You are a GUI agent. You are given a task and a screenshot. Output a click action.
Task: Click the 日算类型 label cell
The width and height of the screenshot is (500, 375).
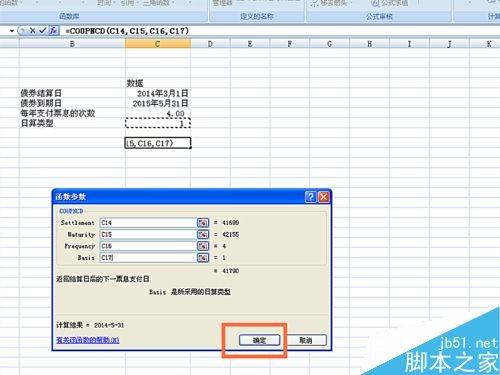tap(72, 123)
